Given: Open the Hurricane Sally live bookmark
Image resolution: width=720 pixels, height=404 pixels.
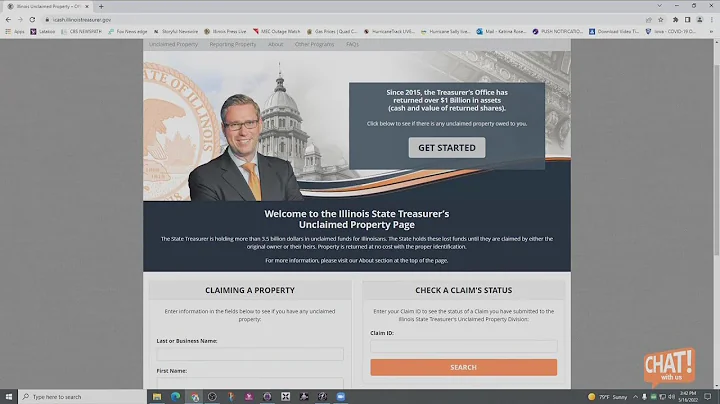Looking at the screenshot, I should (x=445, y=32).
